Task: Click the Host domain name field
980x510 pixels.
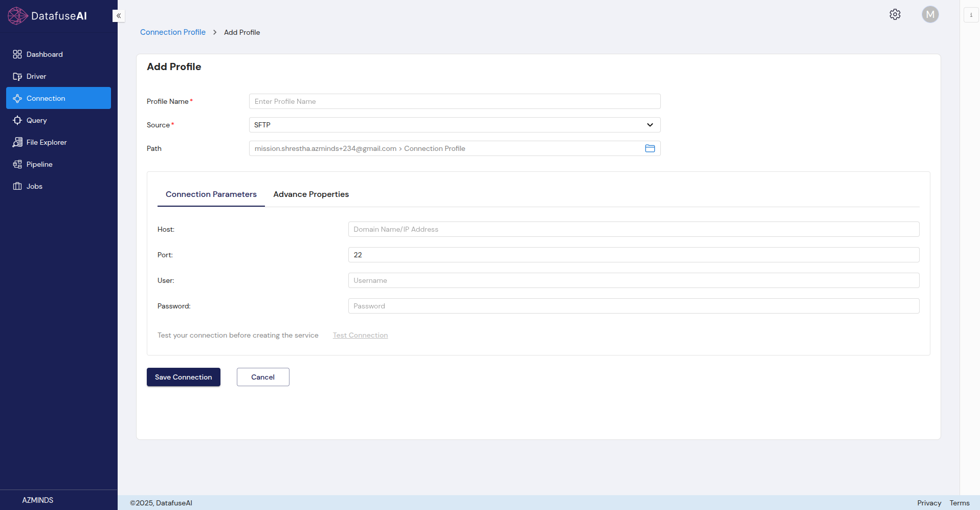Action: coord(633,229)
